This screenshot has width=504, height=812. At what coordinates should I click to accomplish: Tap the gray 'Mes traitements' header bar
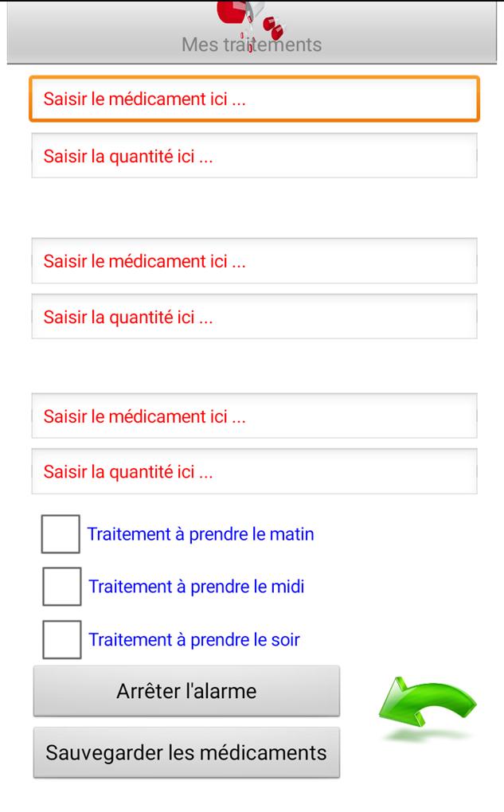252,32
